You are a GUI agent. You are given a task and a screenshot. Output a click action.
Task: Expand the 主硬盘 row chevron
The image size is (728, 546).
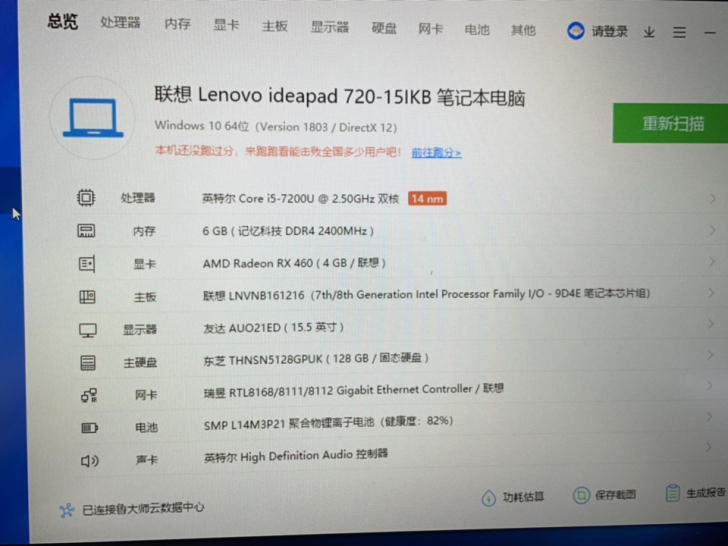tap(710, 355)
